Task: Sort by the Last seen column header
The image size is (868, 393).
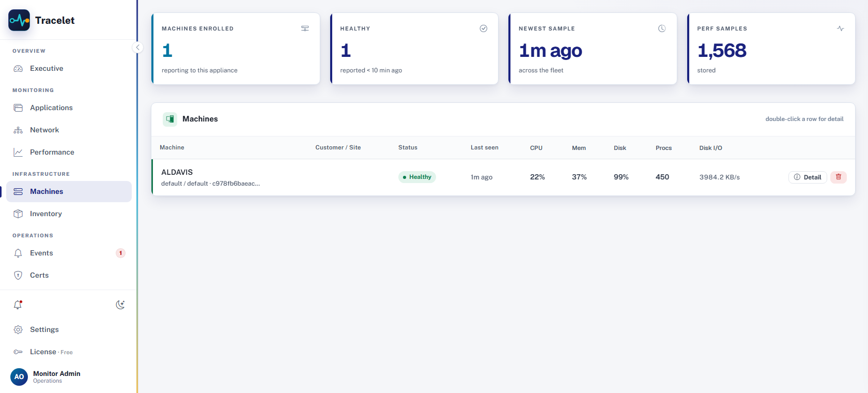Action: [485, 147]
